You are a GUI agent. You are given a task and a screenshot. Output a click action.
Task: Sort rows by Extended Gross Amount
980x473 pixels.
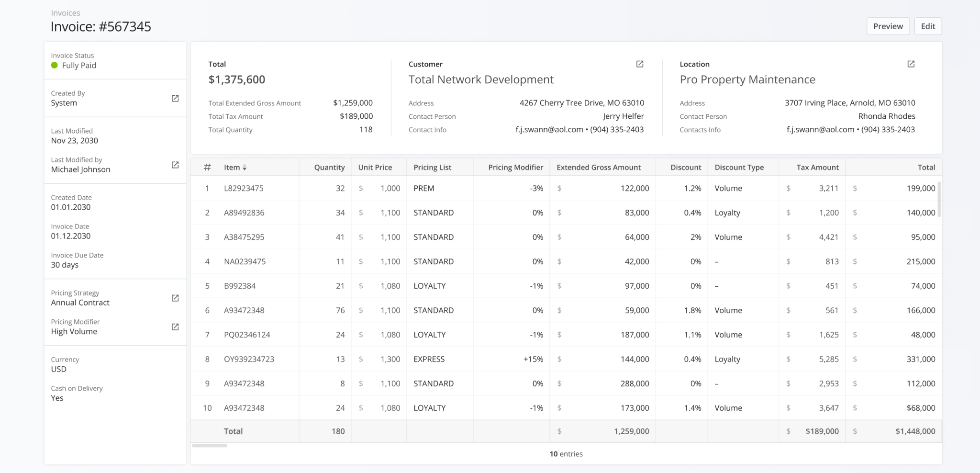point(599,167)
